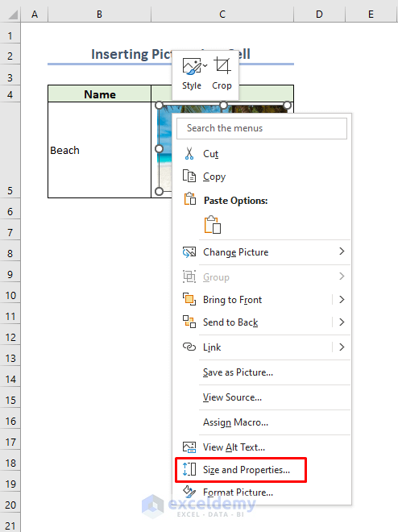398x532 pixels.
Task: Expand the Send to Back submenu arrow
Action: coord(342,322)
